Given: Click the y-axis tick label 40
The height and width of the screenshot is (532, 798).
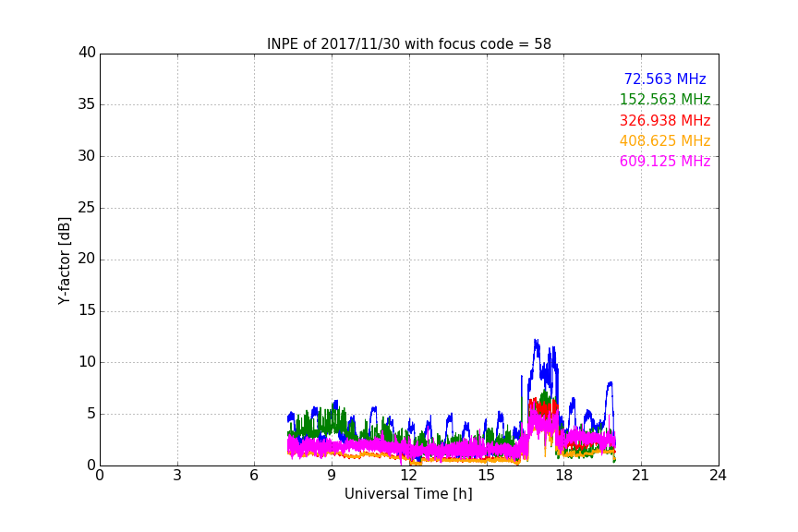Looking at the screenshot, I should [87, 53].
